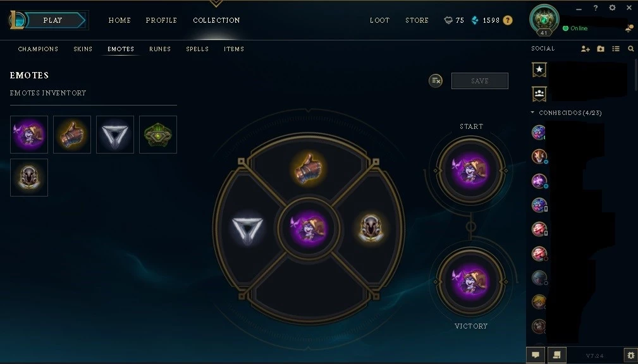
Task: Open the Skins tab
Action: (83, 49)
